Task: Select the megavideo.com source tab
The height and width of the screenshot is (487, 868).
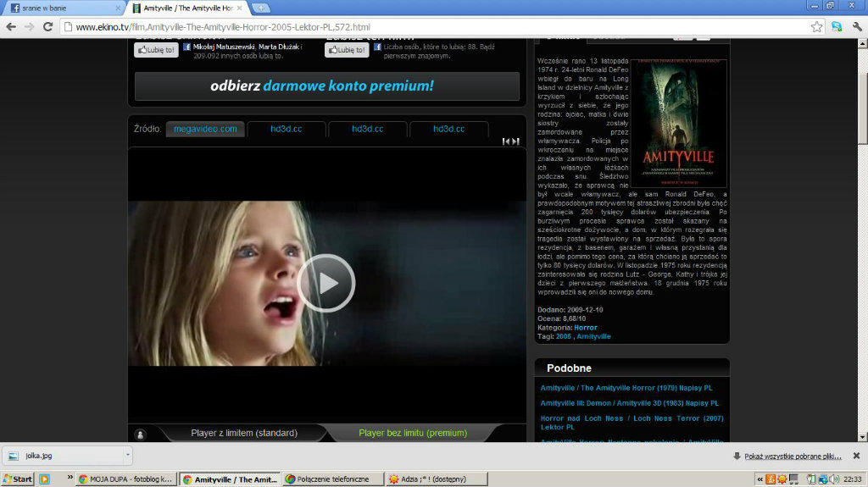Action: 205,129
